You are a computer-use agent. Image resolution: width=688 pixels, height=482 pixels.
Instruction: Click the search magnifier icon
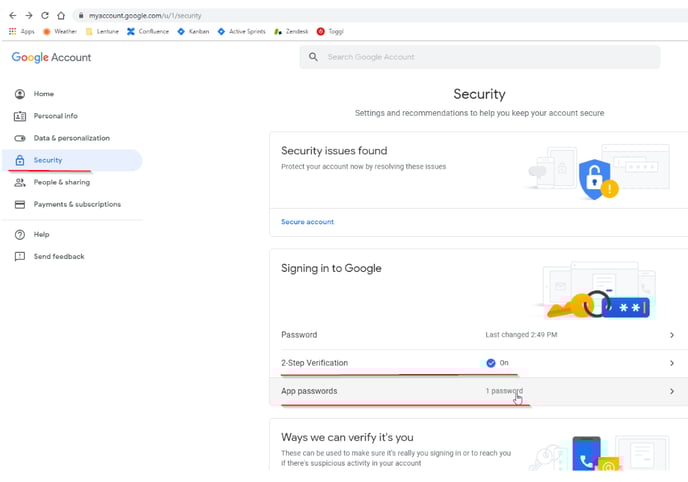click(x=315, y=57)
